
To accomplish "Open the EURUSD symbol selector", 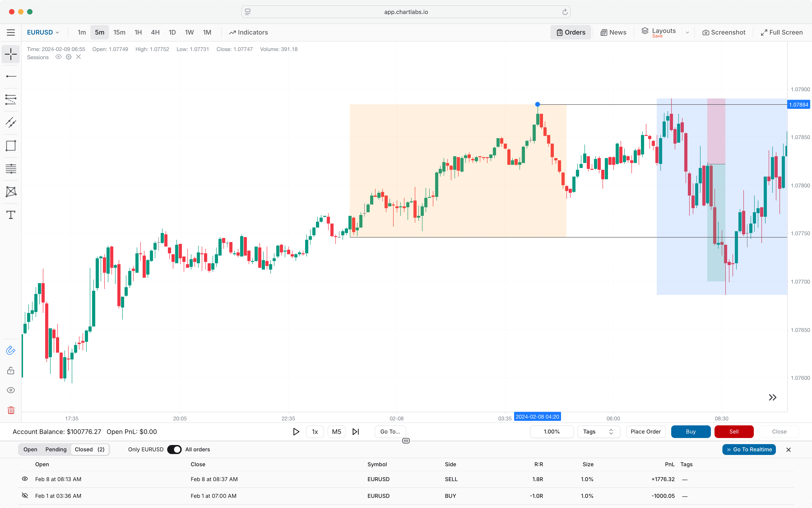I will [x=43, y=32].
